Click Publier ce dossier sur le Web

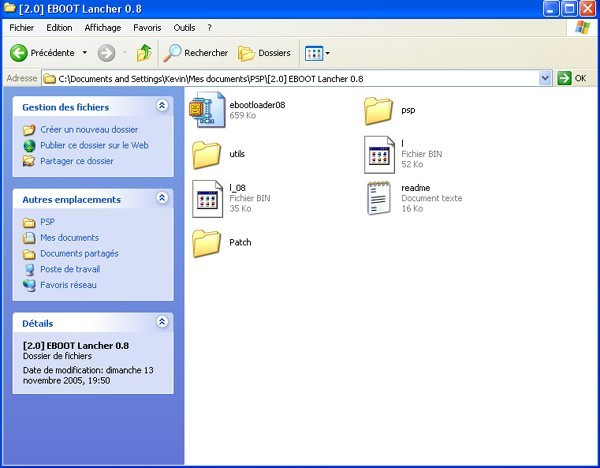tap(95, 145)
